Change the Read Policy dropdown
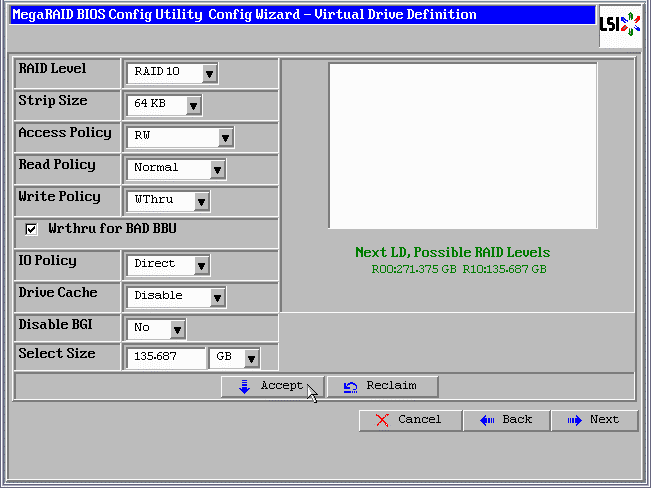Image resolution: width=651 pixels, height=488 pixels. click(217, 169)
